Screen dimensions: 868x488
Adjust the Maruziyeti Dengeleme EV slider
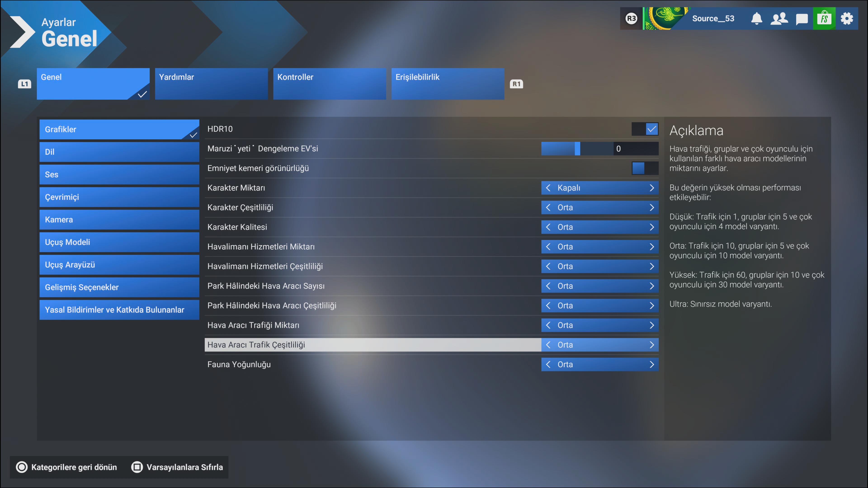click(577, 148)
